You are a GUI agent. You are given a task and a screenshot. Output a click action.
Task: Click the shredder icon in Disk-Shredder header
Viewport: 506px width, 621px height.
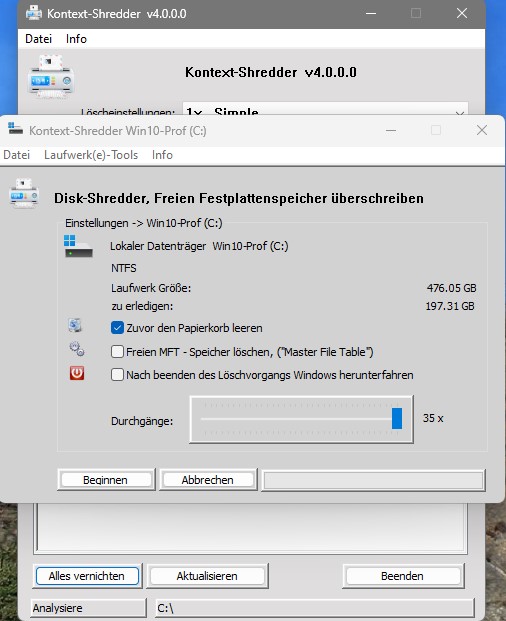(24, 193)
